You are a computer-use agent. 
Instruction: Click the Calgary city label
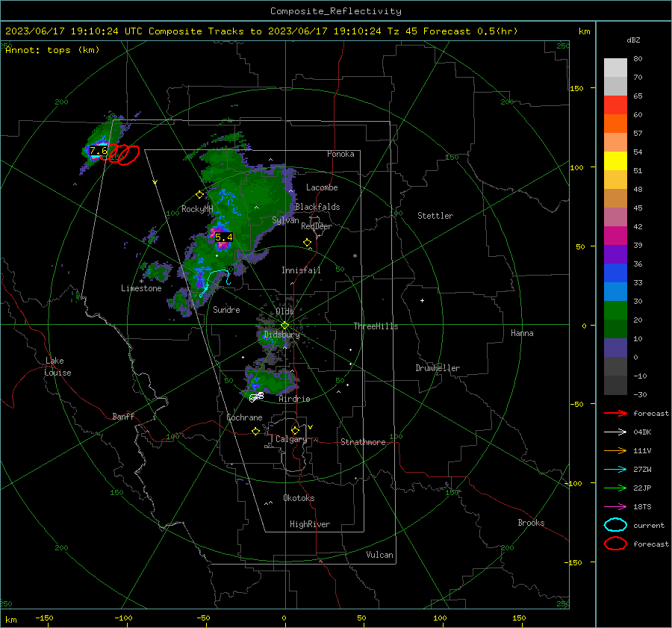[x=291, y=439]
